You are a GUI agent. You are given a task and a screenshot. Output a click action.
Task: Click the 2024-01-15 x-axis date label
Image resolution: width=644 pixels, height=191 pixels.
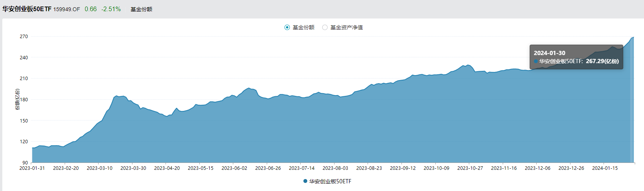click(x=605, y=168)
